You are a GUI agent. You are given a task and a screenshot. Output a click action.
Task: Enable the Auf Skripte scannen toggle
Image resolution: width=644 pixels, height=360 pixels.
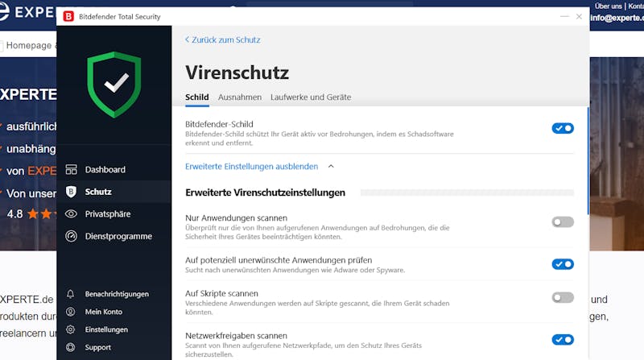[x=563, y=297]
